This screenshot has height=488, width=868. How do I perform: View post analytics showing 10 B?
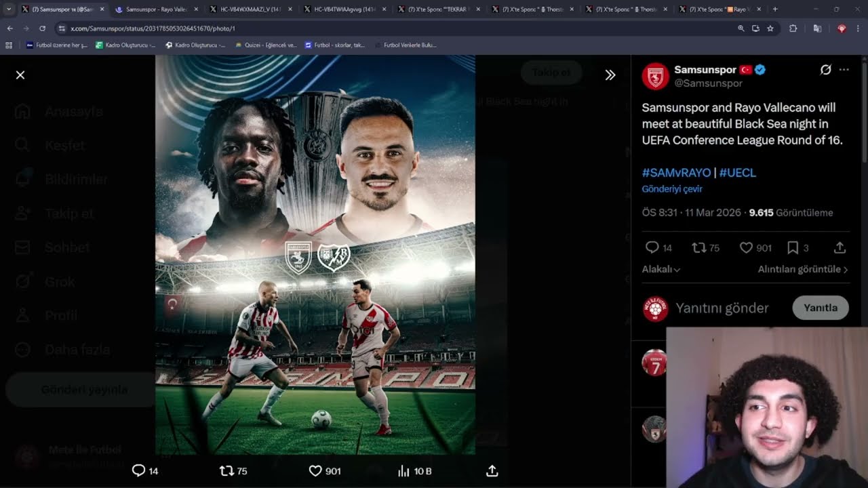click(x=414, y=471)
